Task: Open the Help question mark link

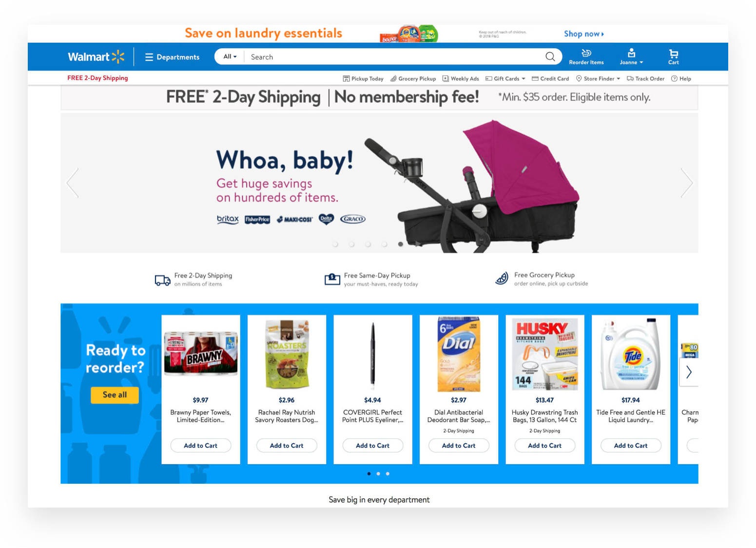Action: [x=681, y=78]
